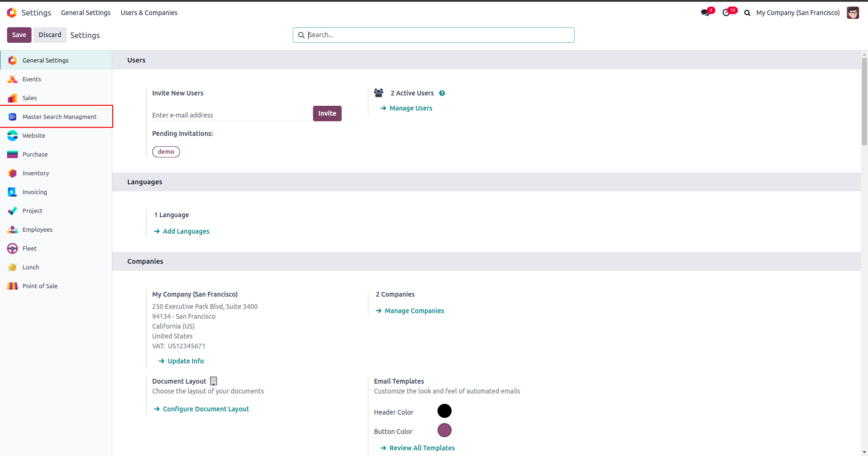Open the activities clock icon
The width and height of the screenshot is (868, 456).
(727, 13)
